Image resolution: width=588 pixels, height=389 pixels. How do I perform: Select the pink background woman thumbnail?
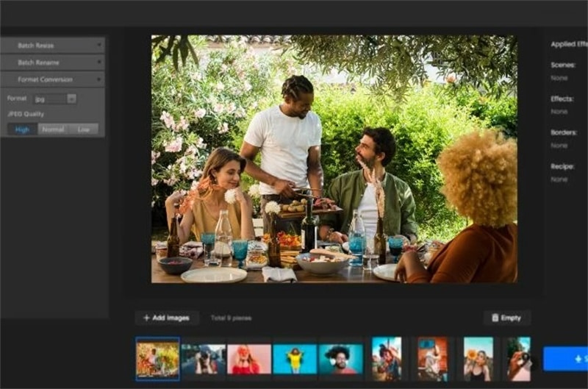[249, 359]
